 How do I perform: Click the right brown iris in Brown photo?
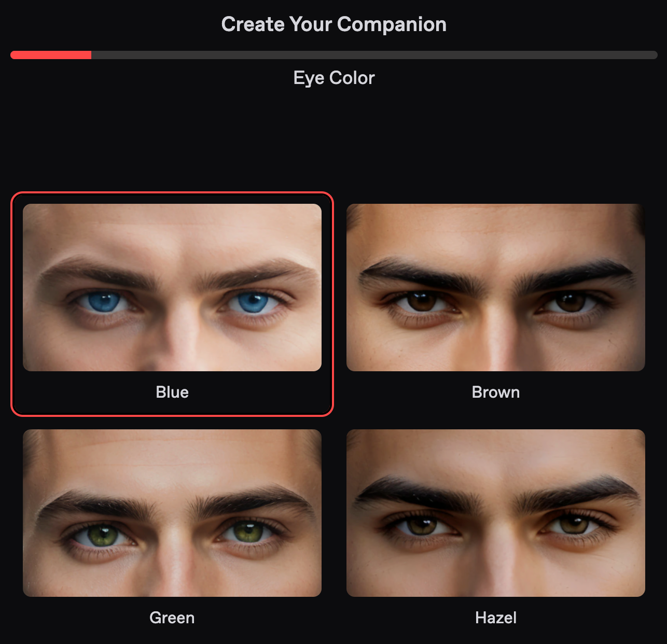pyautogui.click(x=571, y=302)
